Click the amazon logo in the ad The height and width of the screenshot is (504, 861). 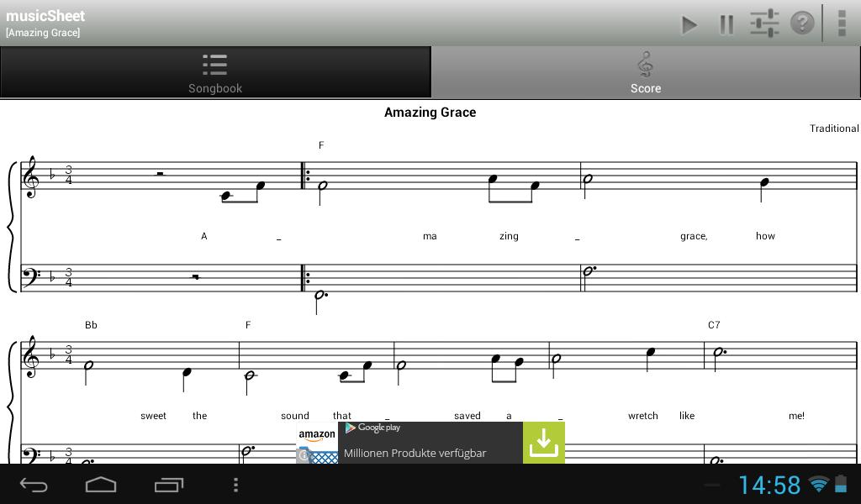click(x=317, y=435)
